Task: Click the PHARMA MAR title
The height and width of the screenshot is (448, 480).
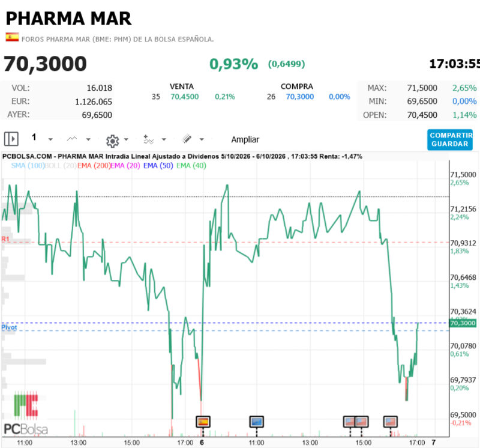Action: [x=68, y=19]
